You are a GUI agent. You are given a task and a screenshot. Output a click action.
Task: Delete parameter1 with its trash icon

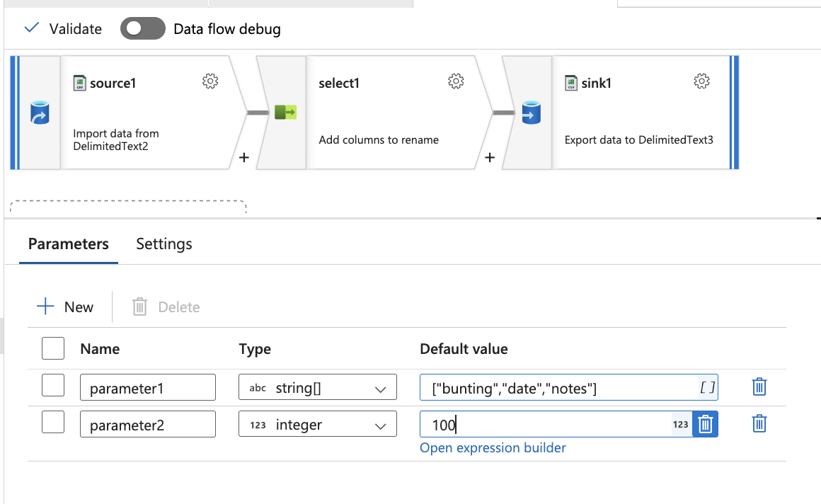pos(758,386)
